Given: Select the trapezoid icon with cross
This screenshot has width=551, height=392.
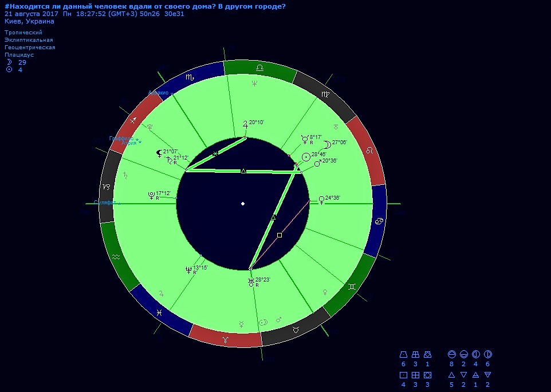Looking at the screenshot, I should (415, 354).
